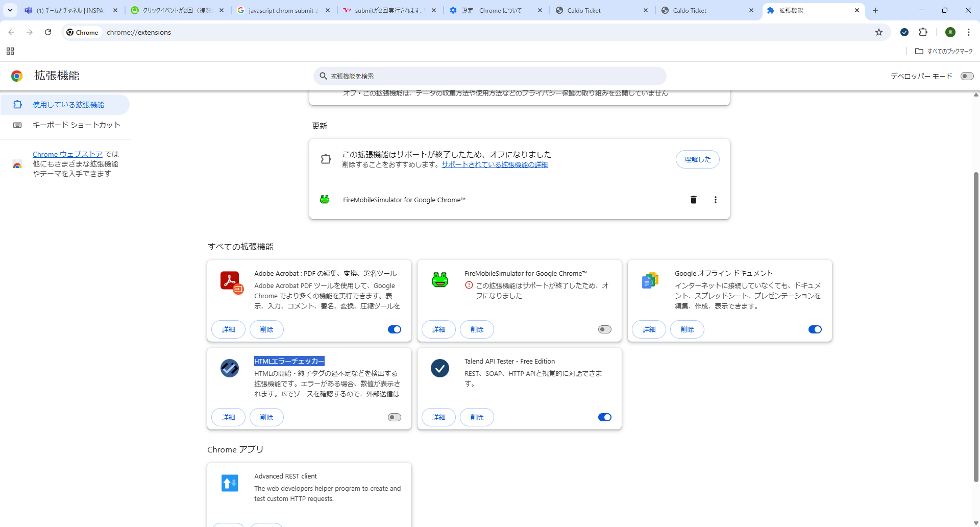Open 詳細 for Google オフライン ドキュメント
980x527 pixels.
(x=649, y=329)
